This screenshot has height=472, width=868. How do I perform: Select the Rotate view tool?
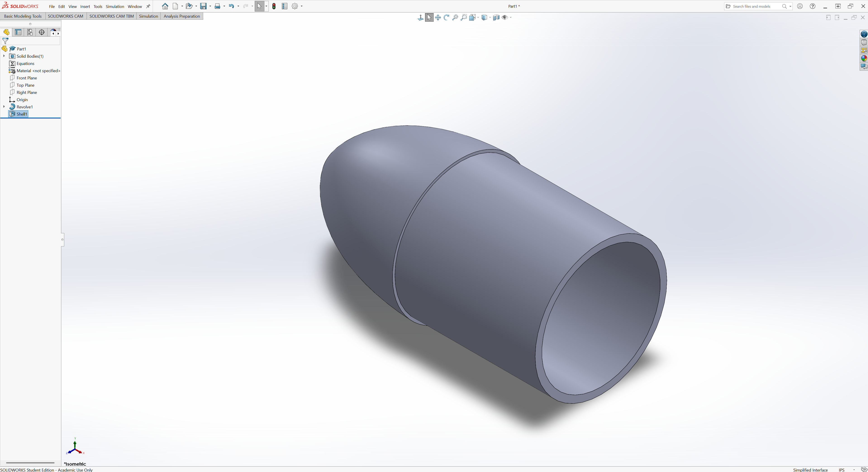(447, 17)
